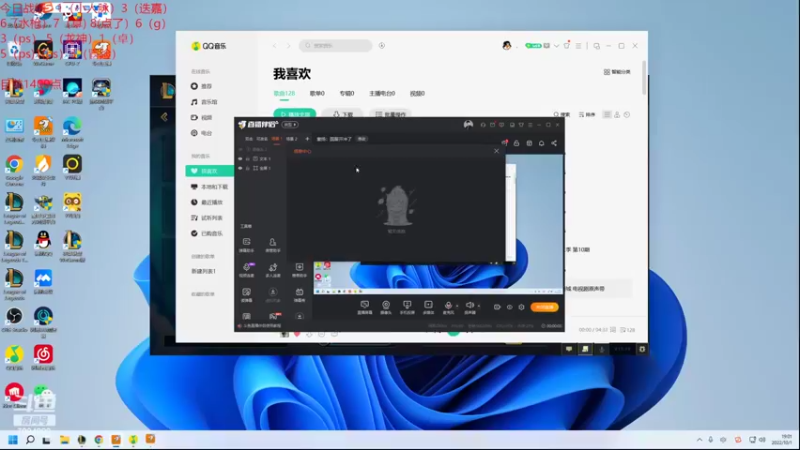Click 智能分类 at top right
Screen dimensions: 800x450
pos(617,72)
